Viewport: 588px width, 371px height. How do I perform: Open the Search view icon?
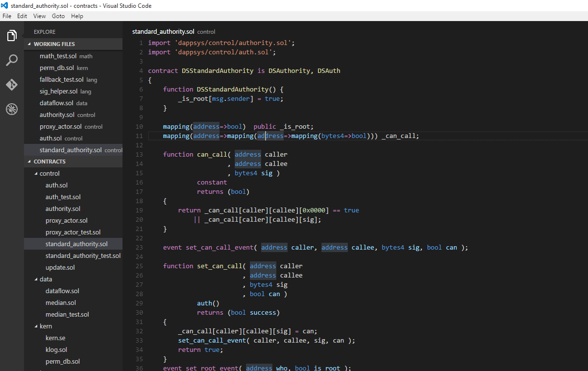point(12,60)
